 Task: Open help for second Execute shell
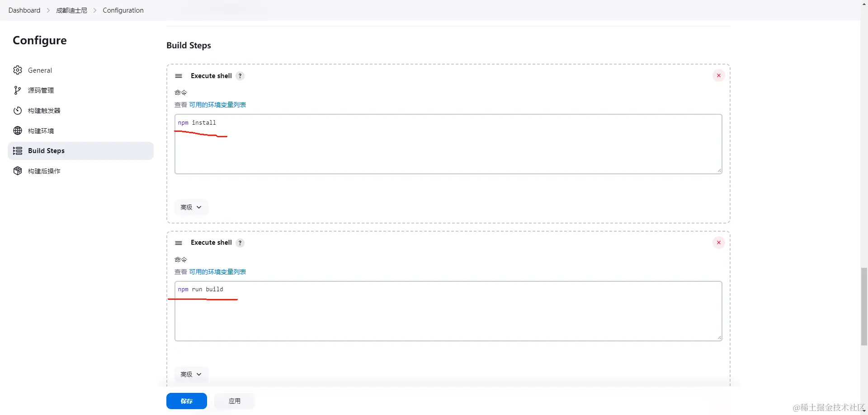pos(240,243)
